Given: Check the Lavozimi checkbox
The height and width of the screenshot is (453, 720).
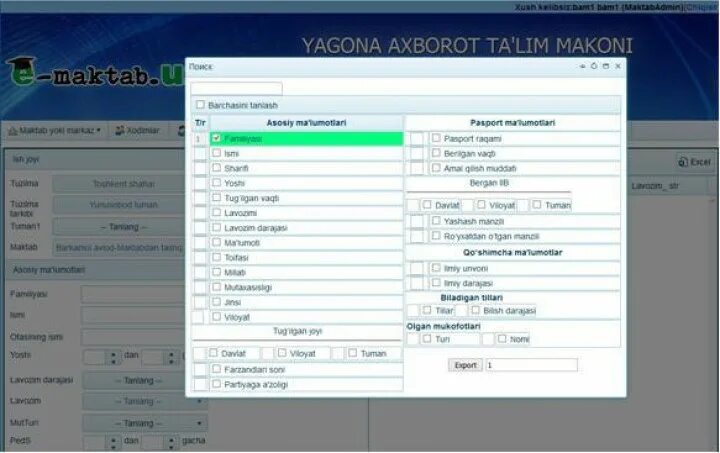Looking at the screenshot, I should (216, 213).
